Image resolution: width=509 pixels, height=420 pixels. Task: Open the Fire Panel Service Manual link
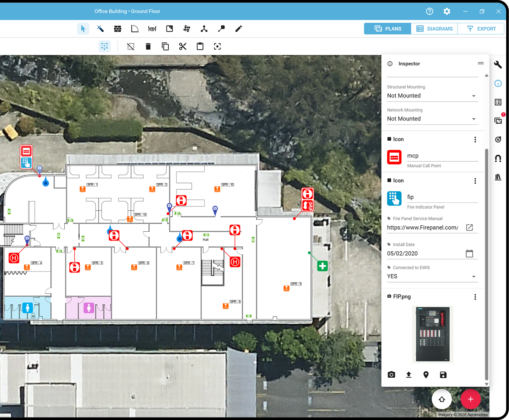470,227
